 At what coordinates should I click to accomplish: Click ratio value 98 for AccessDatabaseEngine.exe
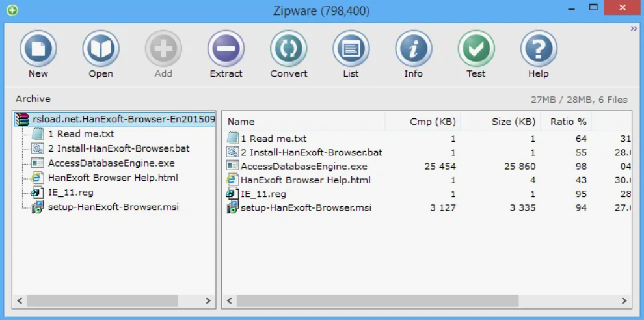tap(581, 167)
